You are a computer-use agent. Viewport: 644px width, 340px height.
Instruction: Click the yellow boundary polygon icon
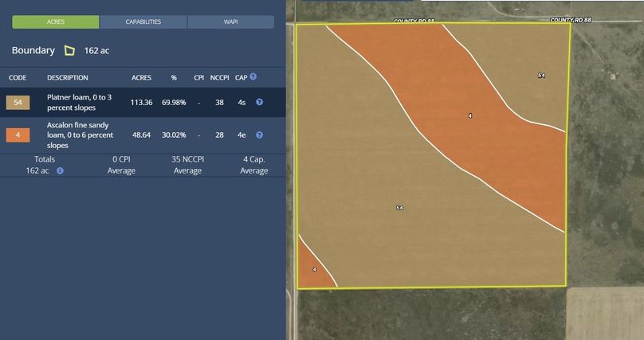click(x=69, y=51)
